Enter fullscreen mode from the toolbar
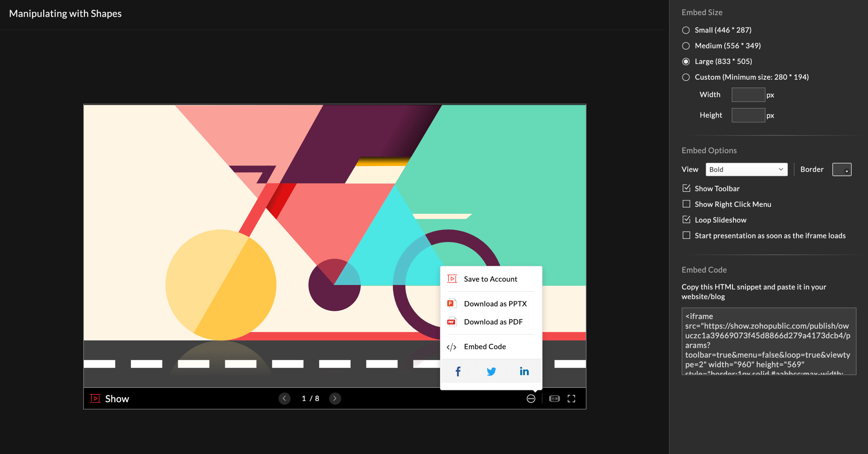 point(572,398)
